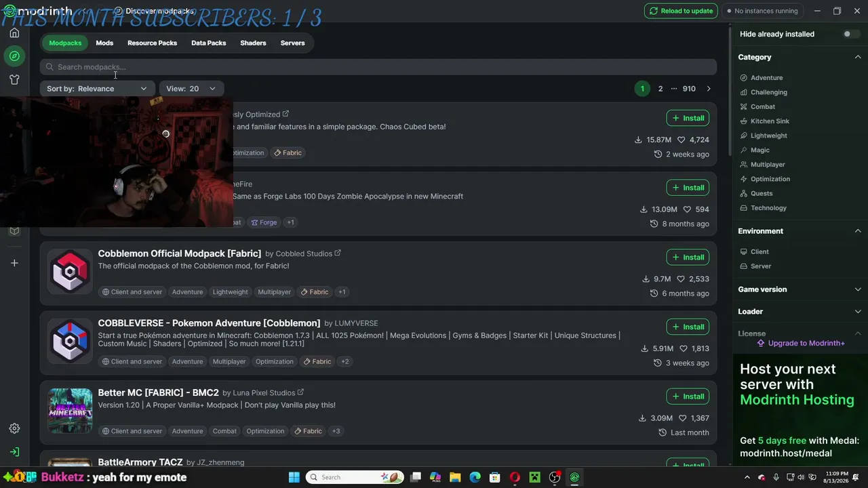Filter by Challenging category
Screen dimensions: 868x488
point(764,92)
